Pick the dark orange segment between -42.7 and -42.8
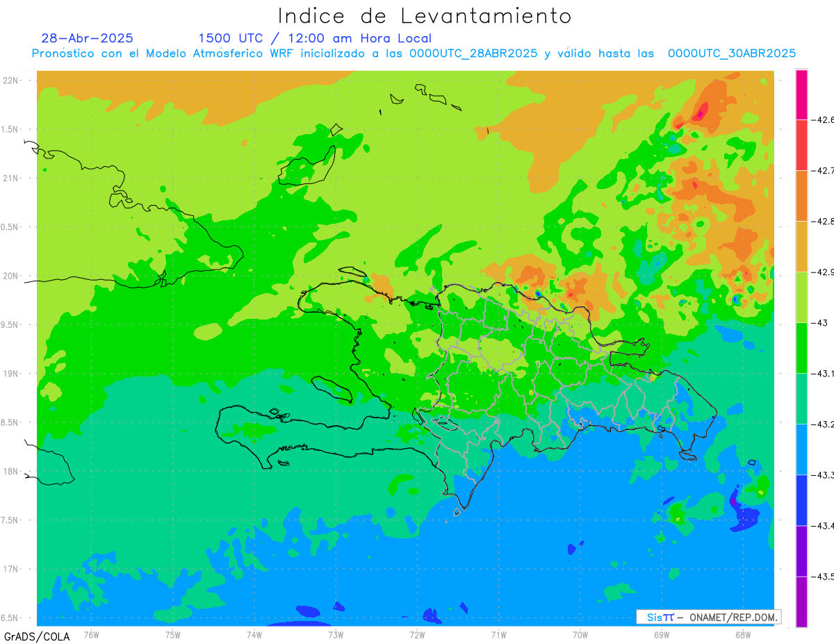Screen dimensions: 834x644 (801, 195)
